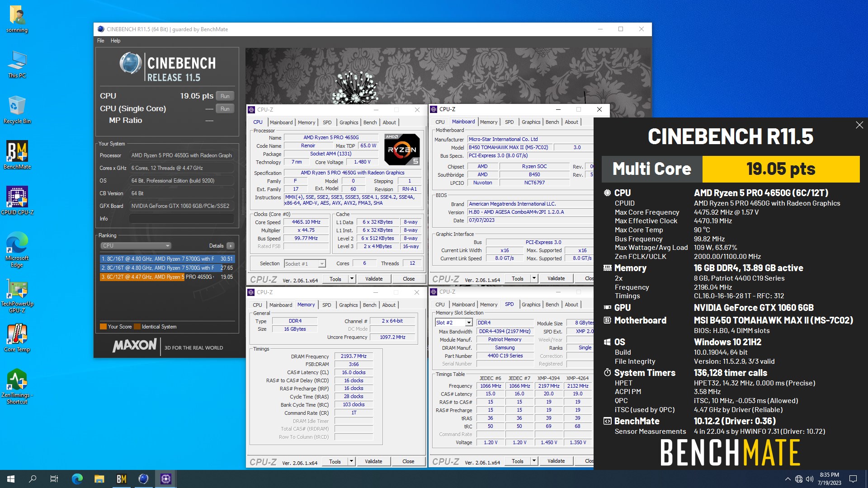Click the Ryzen 5 logo in CPU-Z
The width and height of the screenshot is (868, 488).
tap(401, 150)
